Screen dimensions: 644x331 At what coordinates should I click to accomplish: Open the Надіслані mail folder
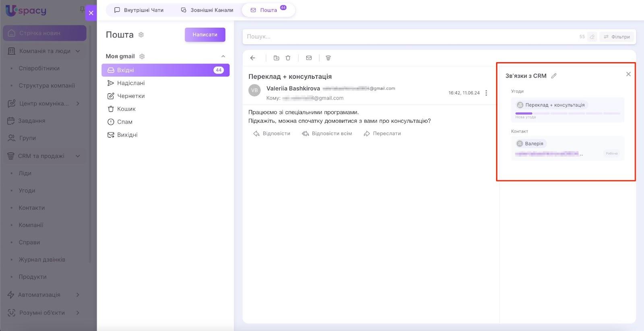coord(131,83)
